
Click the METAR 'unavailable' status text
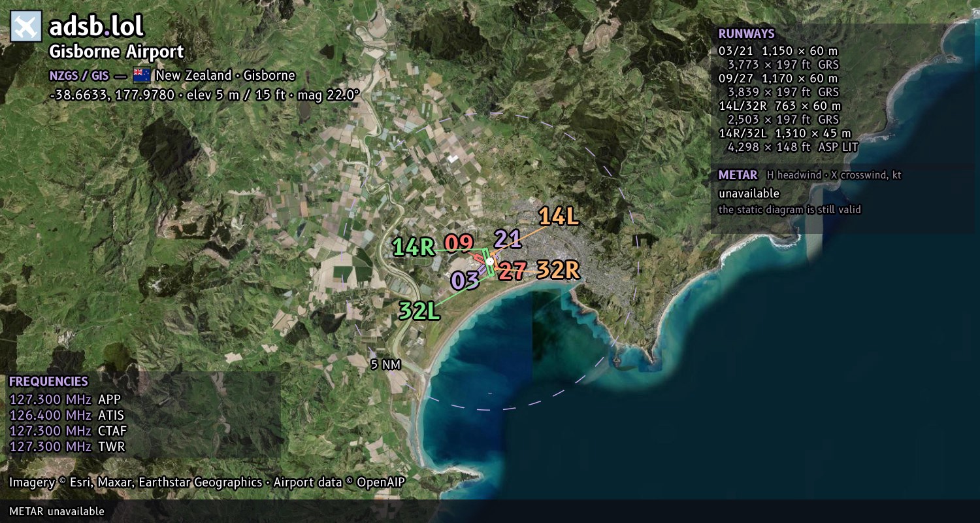(749, 194)
